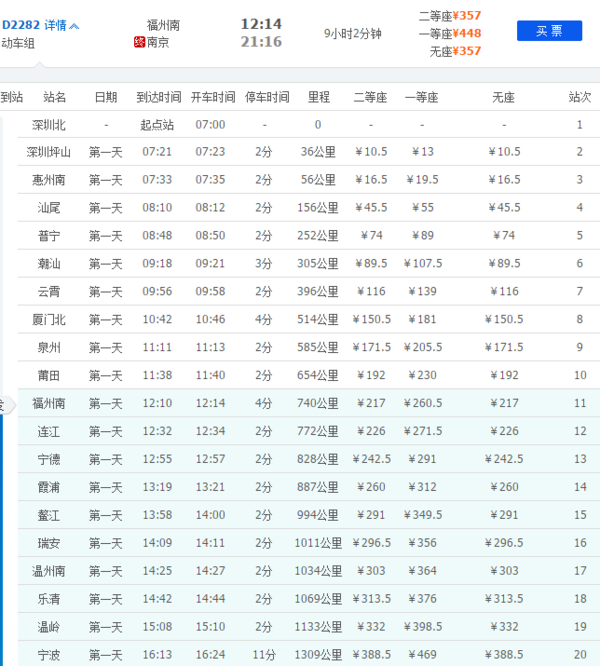600x666 pixels.
Task: Click the 14:00 departure time at 鳌江
Action: tap(210, 515)
